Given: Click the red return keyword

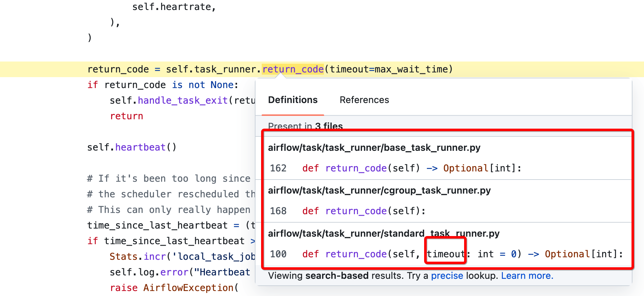Looking at the screenshot, I should coord(126,116).
